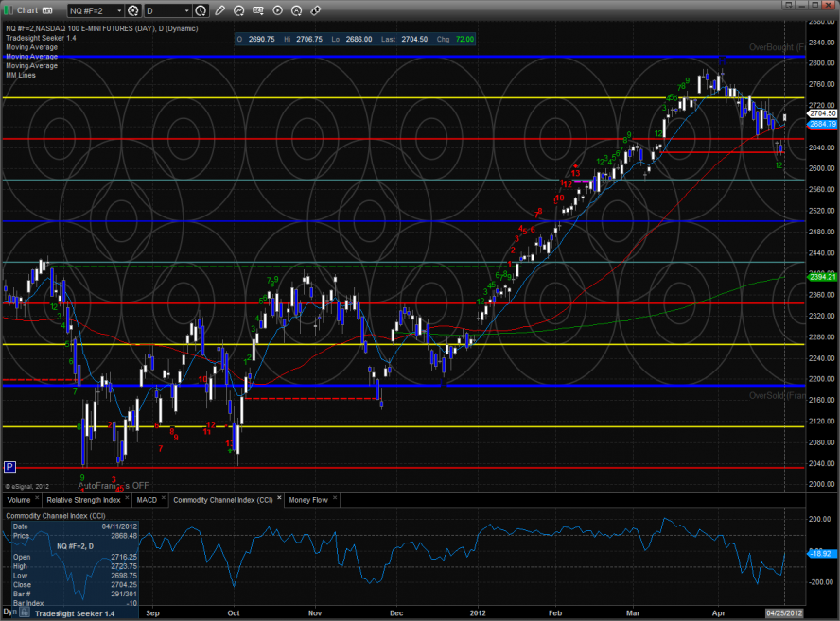Click the circled A icon in toolbar
This screenshot has width=840, height=621.
click(x=296, y=10)
